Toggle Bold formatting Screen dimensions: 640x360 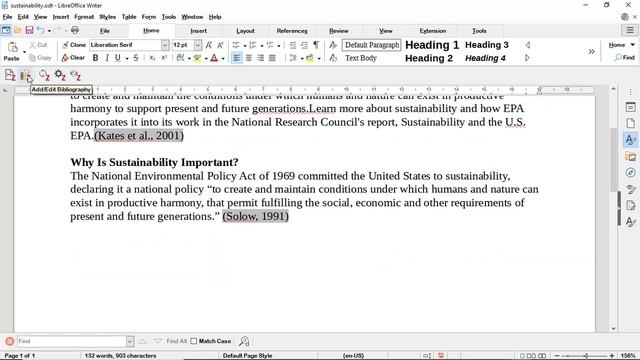pyautogui.click(x=95, y=58)
